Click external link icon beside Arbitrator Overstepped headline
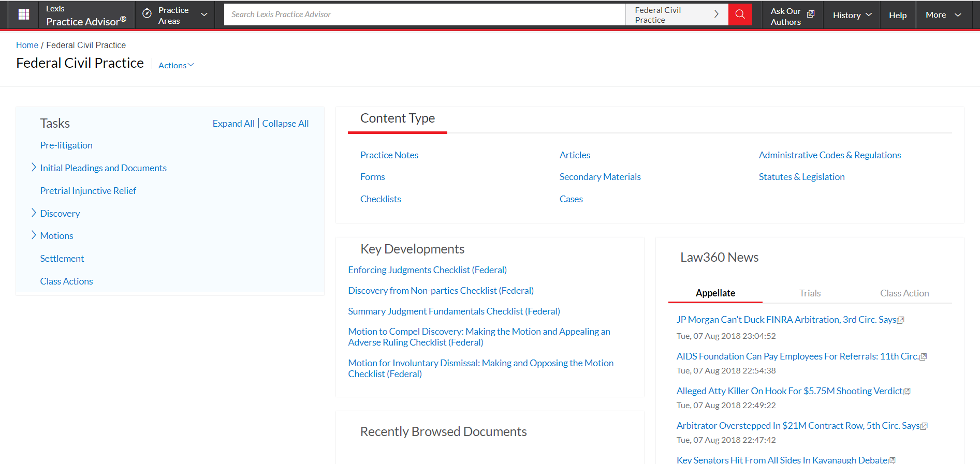This screenshot has height=464, width=980. click(x=924, y=426)
